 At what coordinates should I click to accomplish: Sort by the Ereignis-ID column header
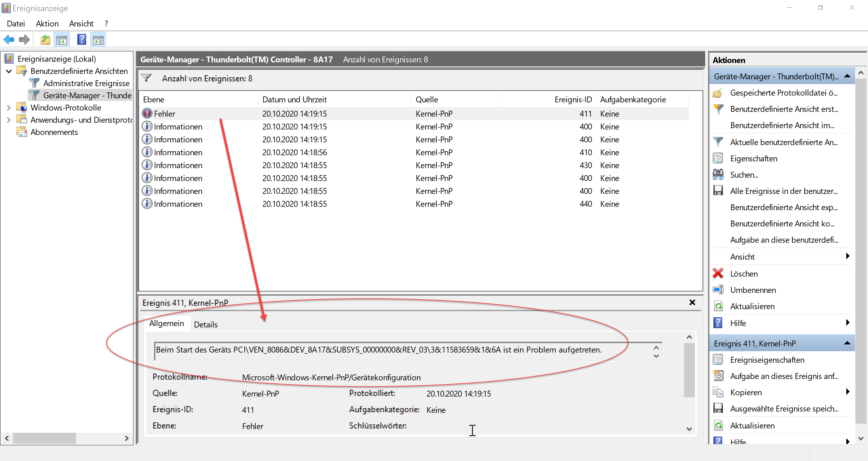coord(550,99)
